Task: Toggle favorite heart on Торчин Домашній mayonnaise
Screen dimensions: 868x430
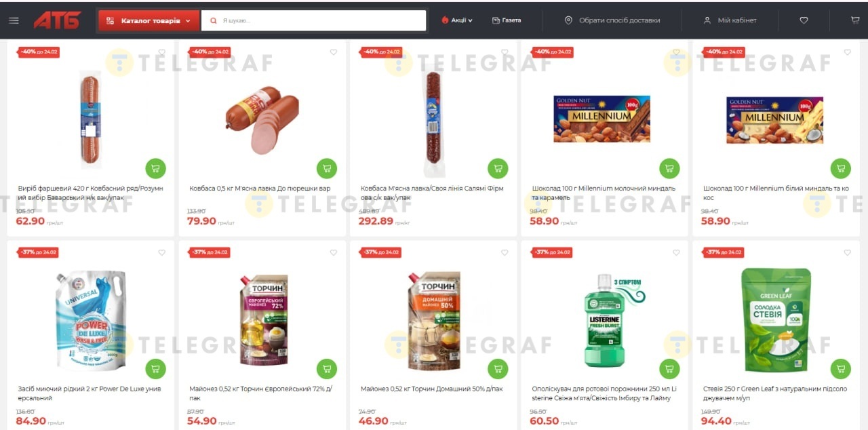Action: [x=505, y=253]
